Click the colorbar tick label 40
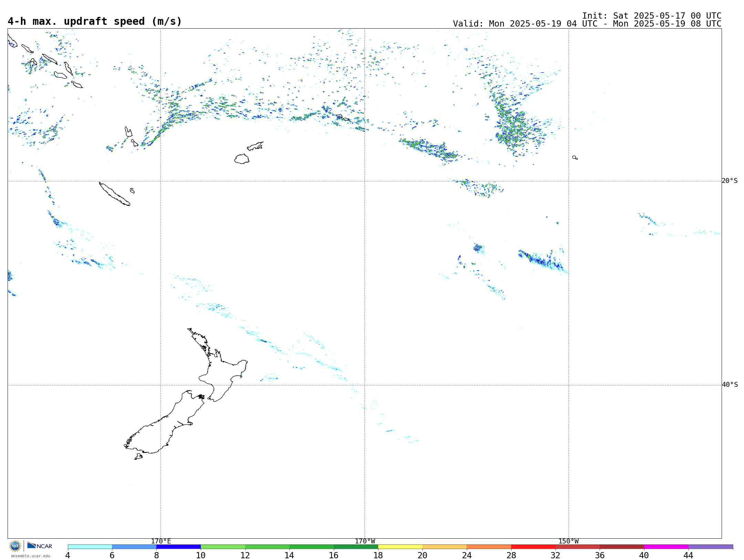The width and height of the screenshot is (744, 560). click(644, 555)
